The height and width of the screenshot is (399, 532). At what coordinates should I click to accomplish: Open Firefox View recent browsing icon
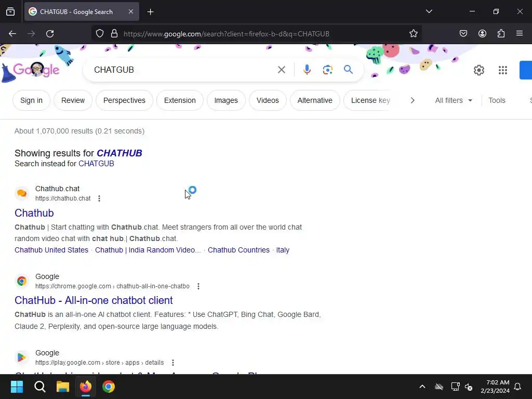point(10,11)
